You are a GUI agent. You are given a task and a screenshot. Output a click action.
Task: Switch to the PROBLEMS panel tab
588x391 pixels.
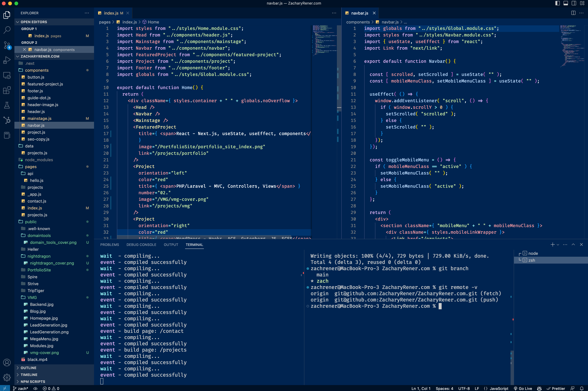click(x=110, y=245)
